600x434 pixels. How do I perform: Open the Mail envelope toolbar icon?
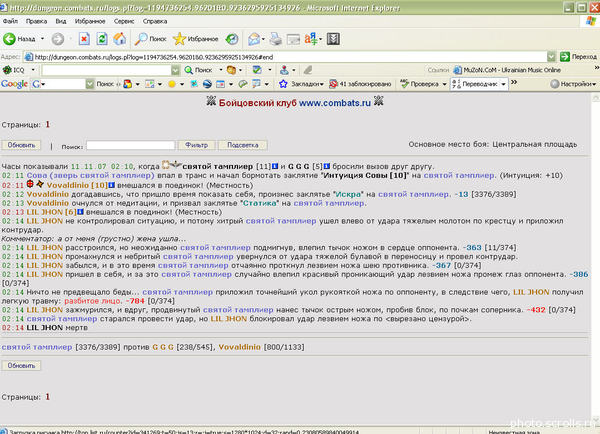coord(254,39)
